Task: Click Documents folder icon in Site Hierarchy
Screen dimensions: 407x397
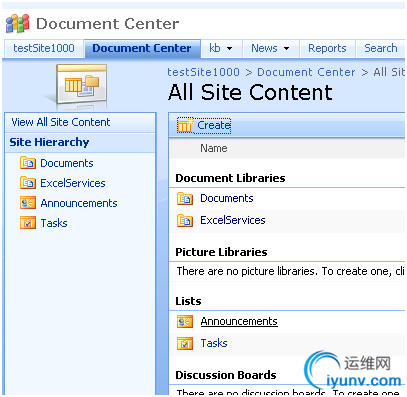Action: [x=28, y=163]
